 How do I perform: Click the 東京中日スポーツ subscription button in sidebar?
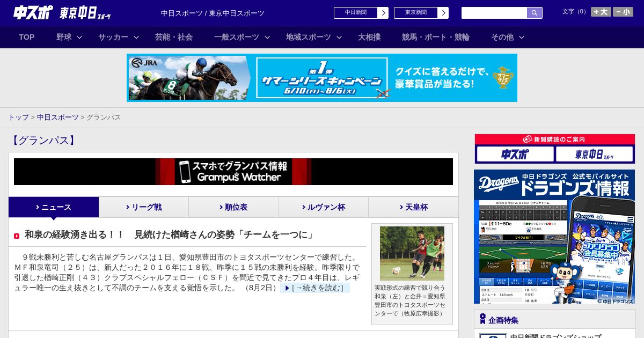[x=594, y=155]
